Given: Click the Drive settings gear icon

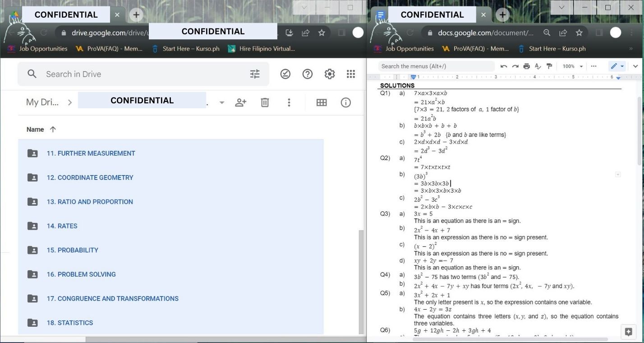Looking at the screenshot, I should (330, 74).
